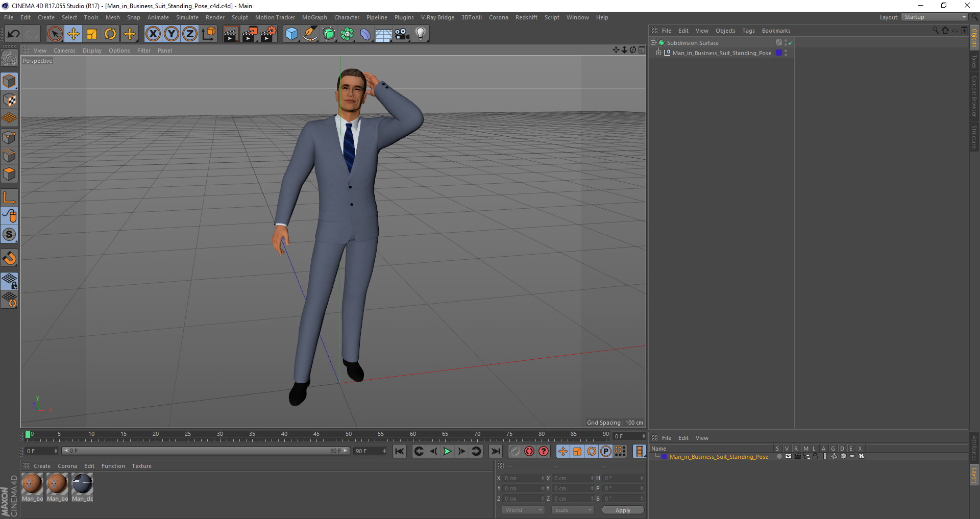Open the Structure side tab
980x519 pixels.
coord(974,137)
